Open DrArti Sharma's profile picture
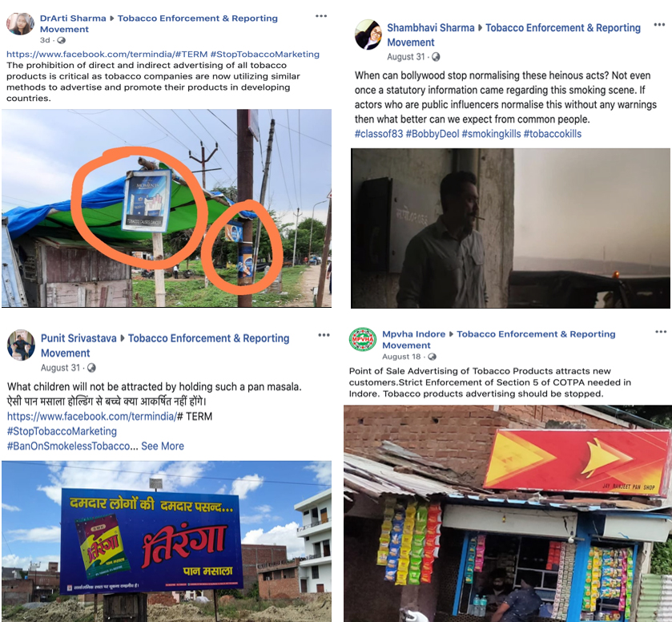672x622 pixels. [20, 23]
